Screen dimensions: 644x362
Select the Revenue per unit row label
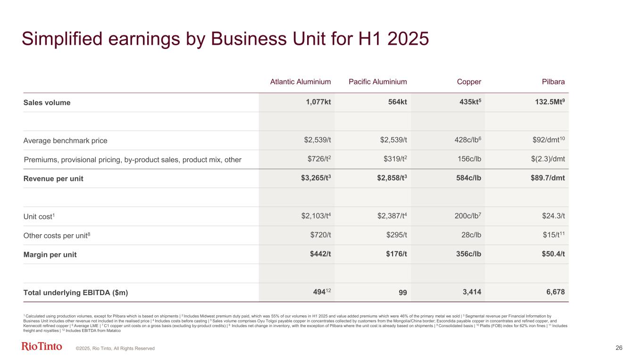(x=53, y=179)
